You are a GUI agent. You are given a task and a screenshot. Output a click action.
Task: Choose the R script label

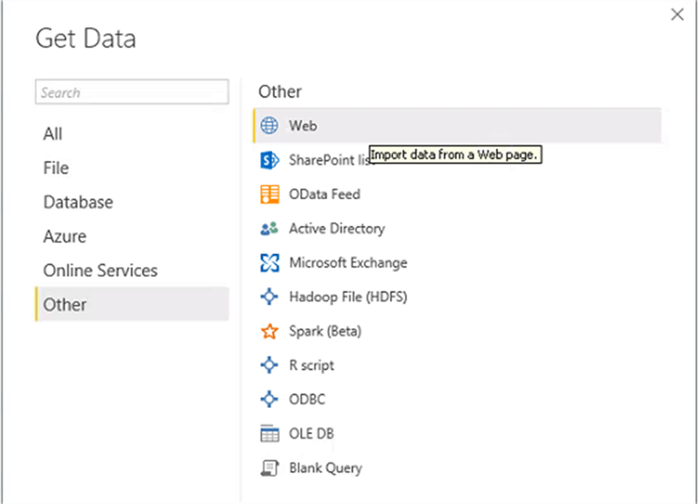click(312, 365)
